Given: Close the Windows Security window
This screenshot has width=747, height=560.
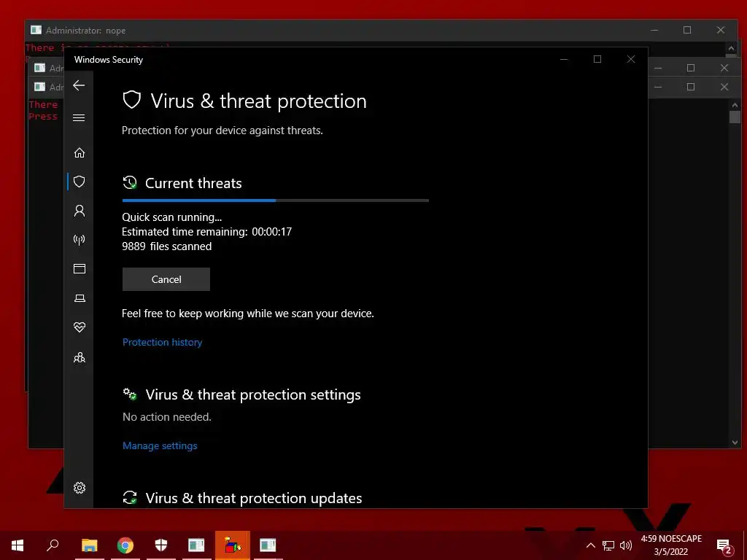Looking at the screenshot, I should click(x=631, y=59).
